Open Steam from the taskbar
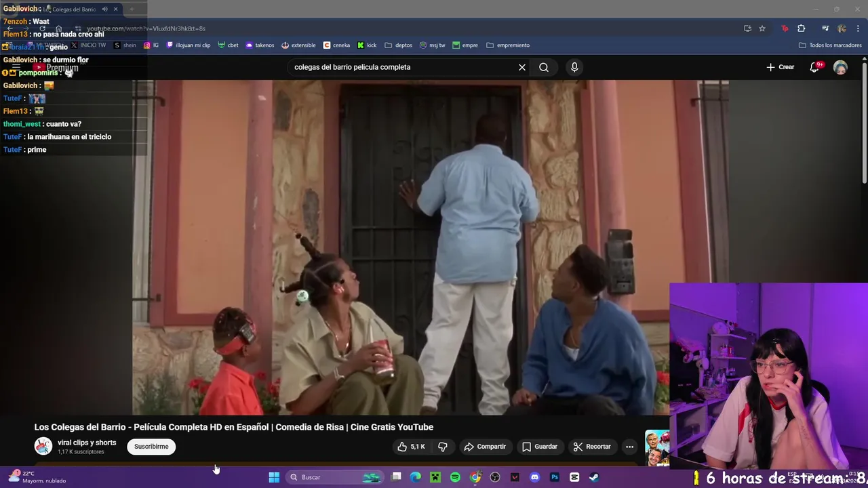 coord(594,477)
